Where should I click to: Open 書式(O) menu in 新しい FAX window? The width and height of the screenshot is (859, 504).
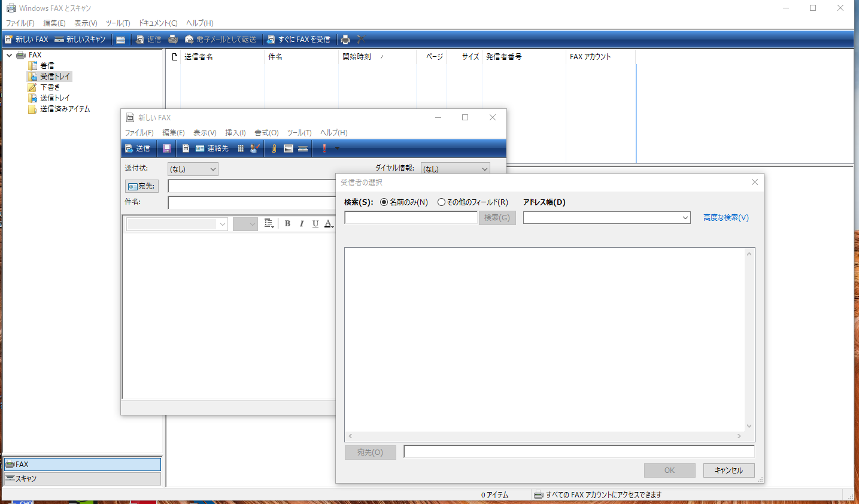coord(266,133)
